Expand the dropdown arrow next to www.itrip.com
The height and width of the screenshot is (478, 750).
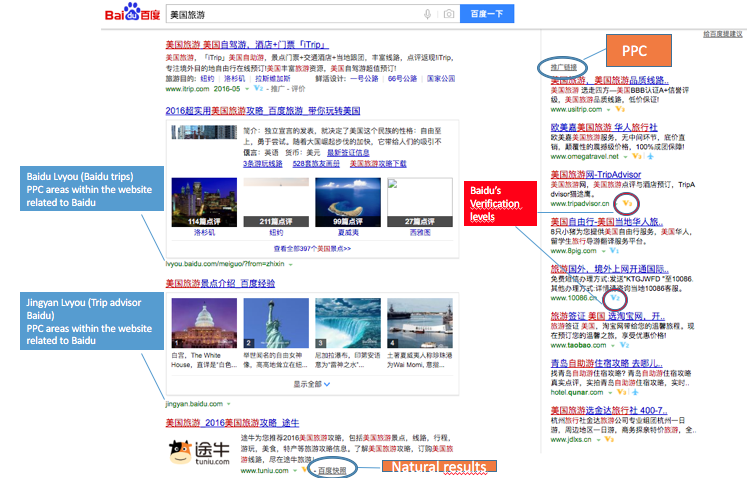[247, 89]
